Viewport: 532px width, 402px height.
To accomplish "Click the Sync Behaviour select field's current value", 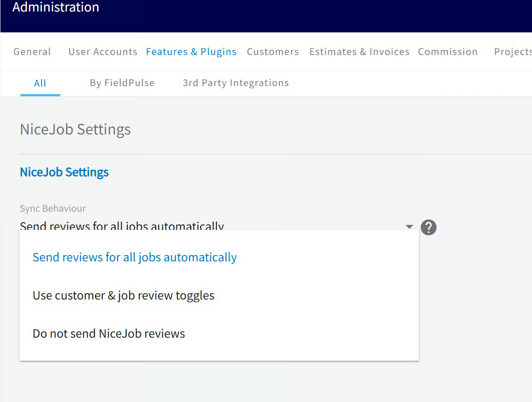I will click(x=122, y=226).
